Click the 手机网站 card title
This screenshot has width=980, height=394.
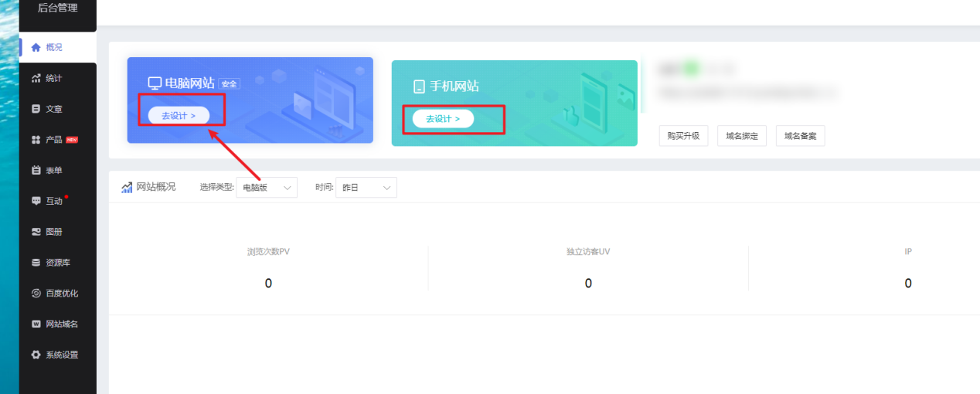(454, 87)
